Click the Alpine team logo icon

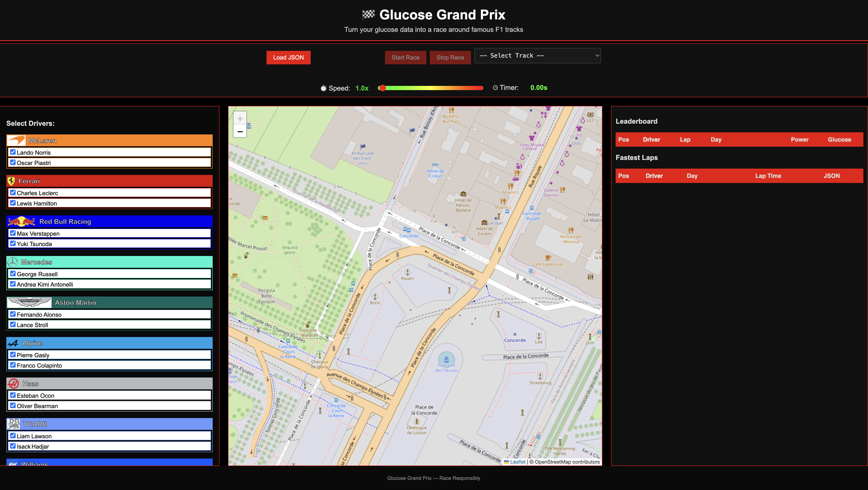[13, 343]
